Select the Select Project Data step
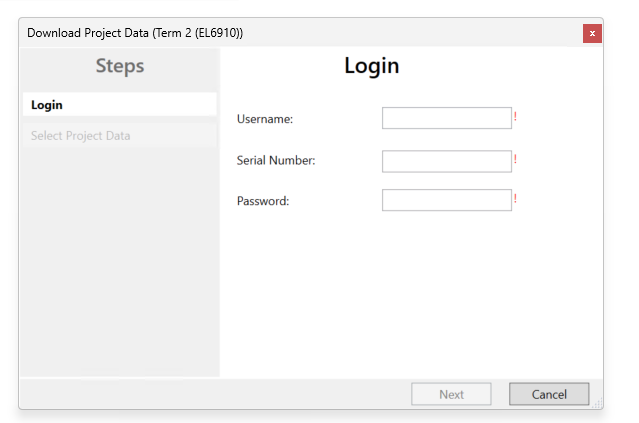 (120, 136)
